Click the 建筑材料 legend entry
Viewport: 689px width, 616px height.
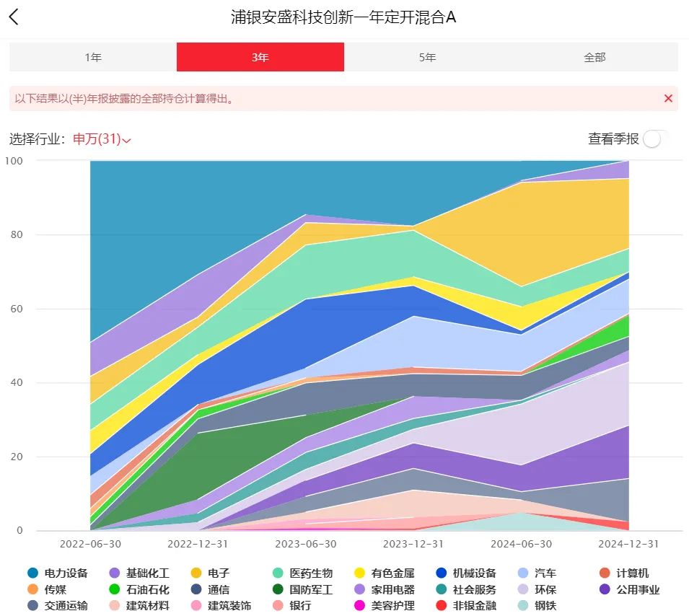pyautogui.click(x=139, y=605)
